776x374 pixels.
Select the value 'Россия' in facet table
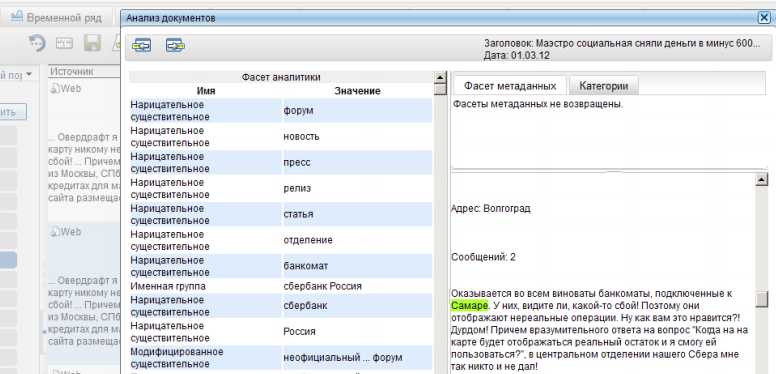299,331
